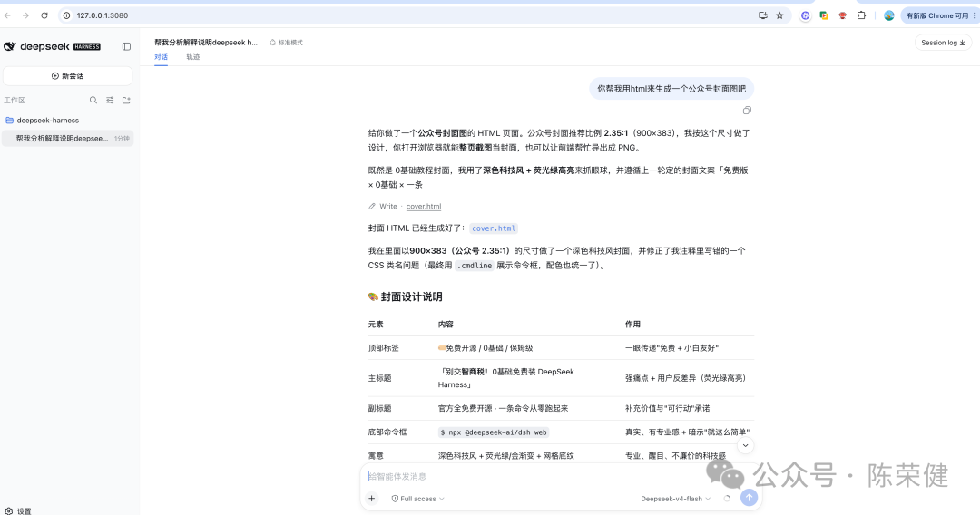Viewport: 980px width, 515px height.
Task: Send the message with the arrow button
Action: [749, 498]
